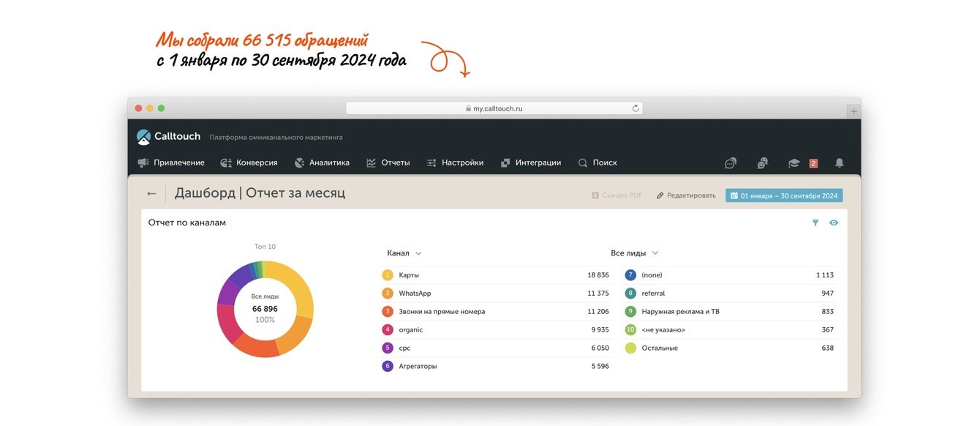
Task: Click the orange WhatsApp swatch number 2
Action: point(388,294)
